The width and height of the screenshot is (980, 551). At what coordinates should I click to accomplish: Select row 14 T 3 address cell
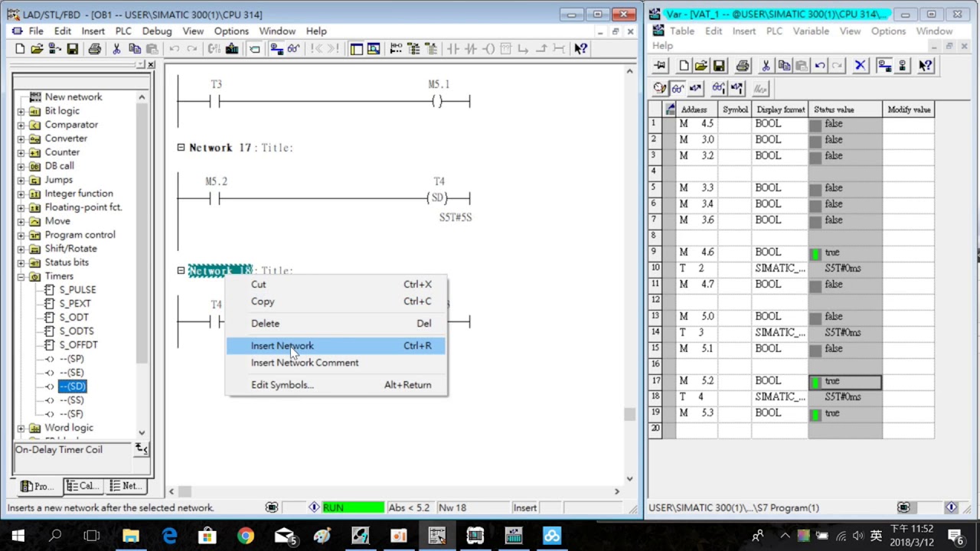(x=698, y=333)
